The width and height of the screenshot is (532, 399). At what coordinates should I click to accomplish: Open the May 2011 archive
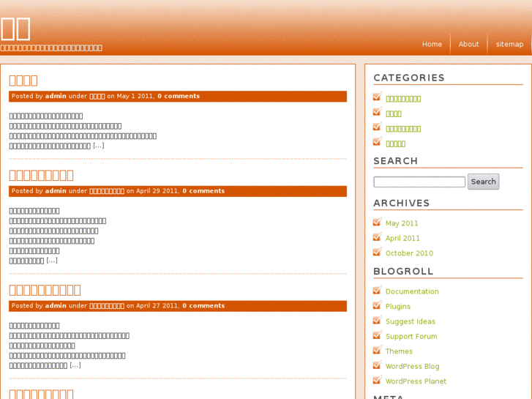click(401, 223)
